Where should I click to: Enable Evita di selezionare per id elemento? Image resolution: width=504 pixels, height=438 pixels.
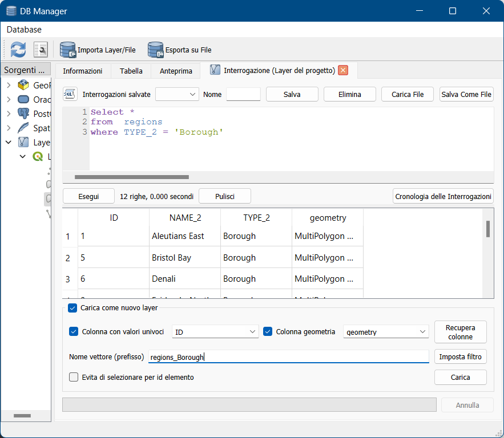click(x=74, y=377)
